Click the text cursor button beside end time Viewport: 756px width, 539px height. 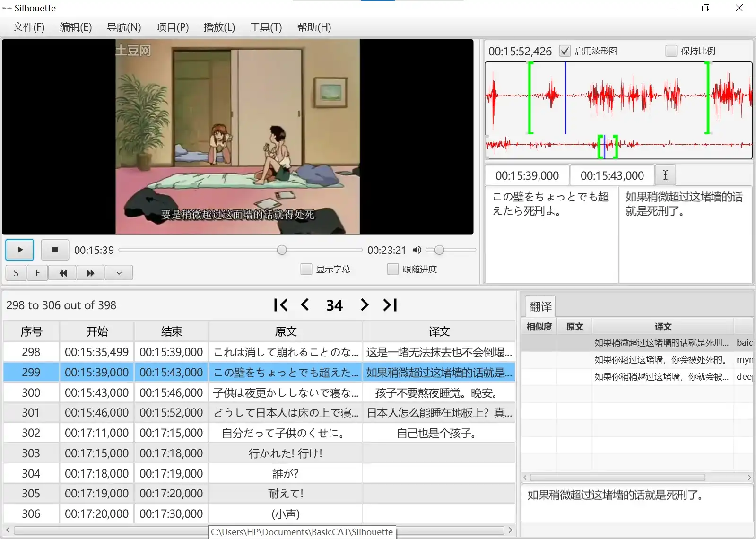[x=665, y=175]
